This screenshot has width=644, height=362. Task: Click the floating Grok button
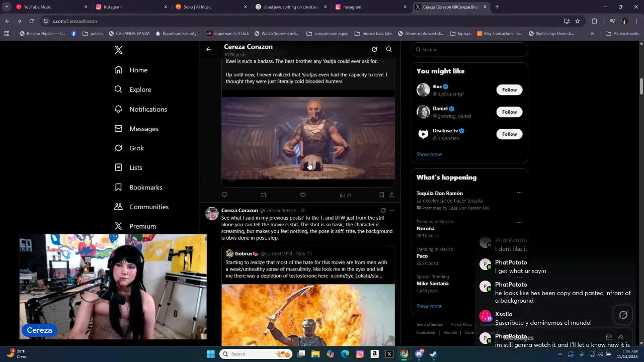623,315
